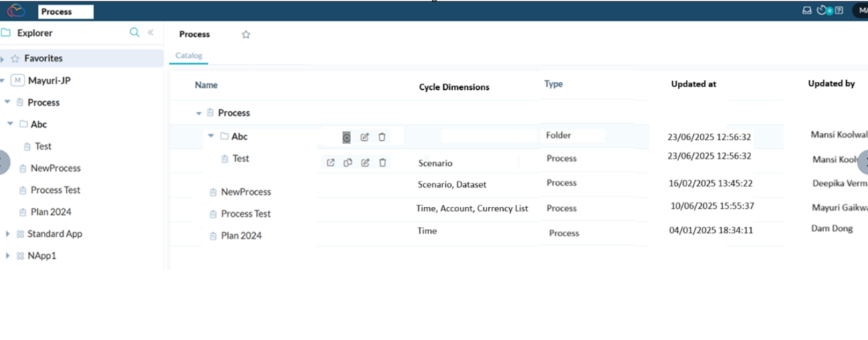This screenshot has width=868, height=340.
Task: Click the copy icon in the Test row
Action: click(348, 162)
